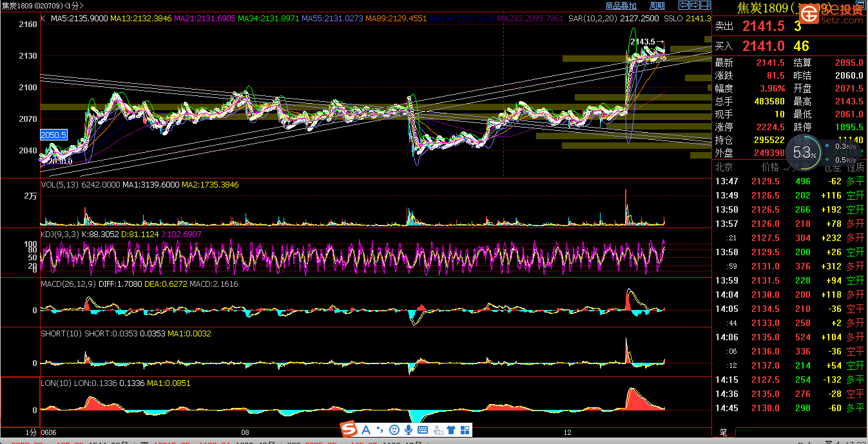
Task: Click the LON(10) indicator label
Action: [57, 383]
